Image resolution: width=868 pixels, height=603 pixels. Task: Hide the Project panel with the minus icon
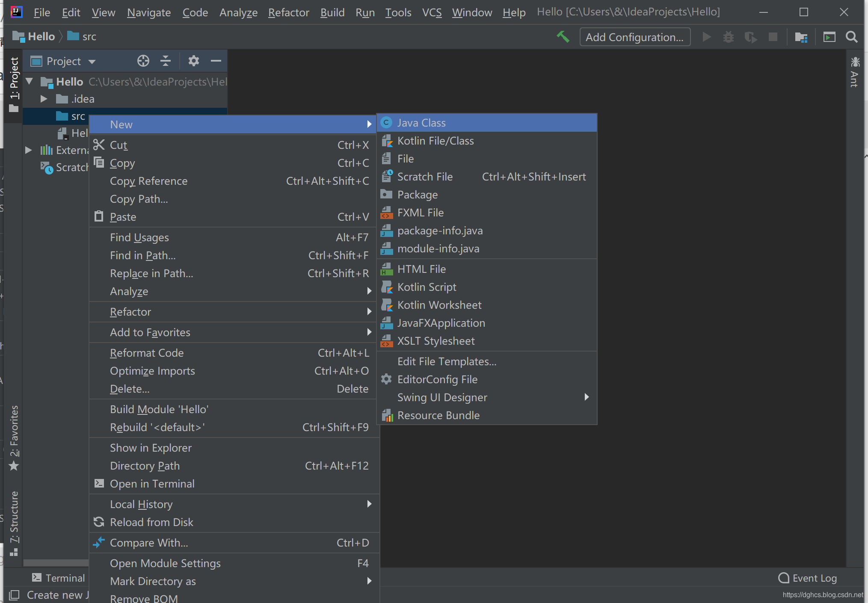click(x=216, y=61)
